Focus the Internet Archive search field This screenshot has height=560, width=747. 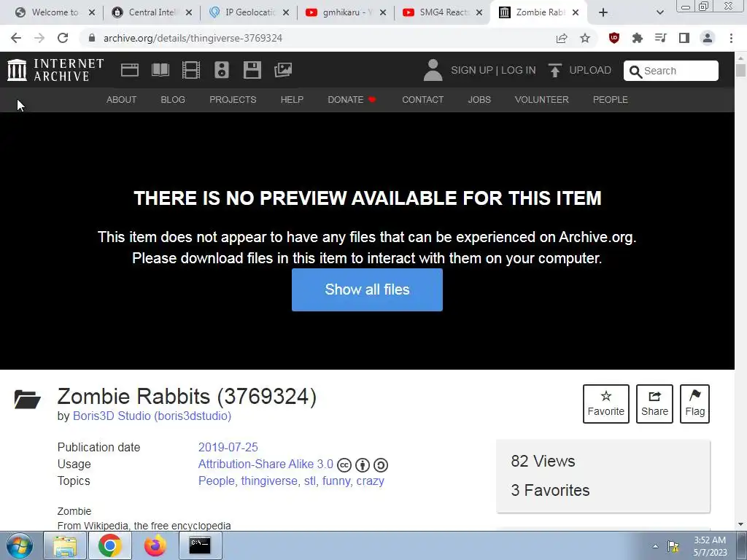point(671,71)
